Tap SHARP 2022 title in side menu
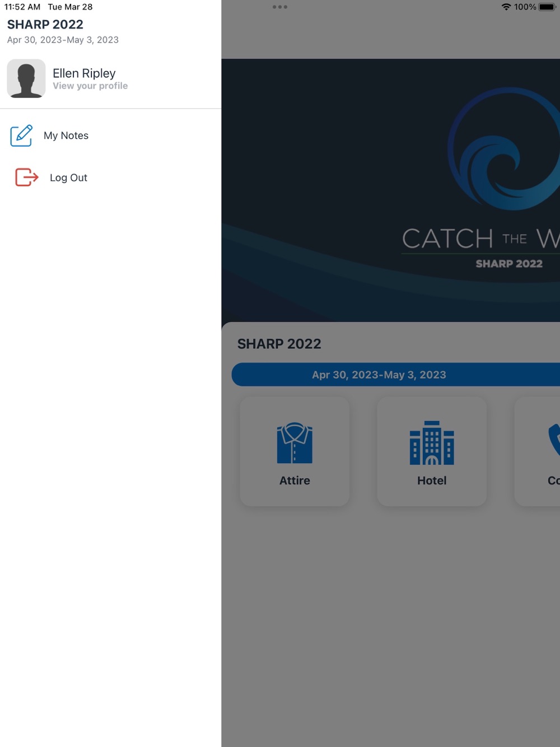Screen dimensions: 560x747 [x=45, y=25]
